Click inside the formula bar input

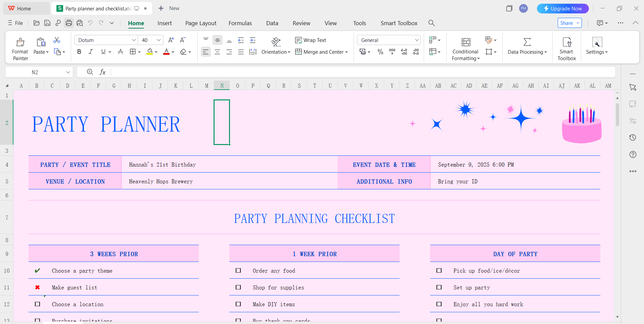(x=363, y=72)
